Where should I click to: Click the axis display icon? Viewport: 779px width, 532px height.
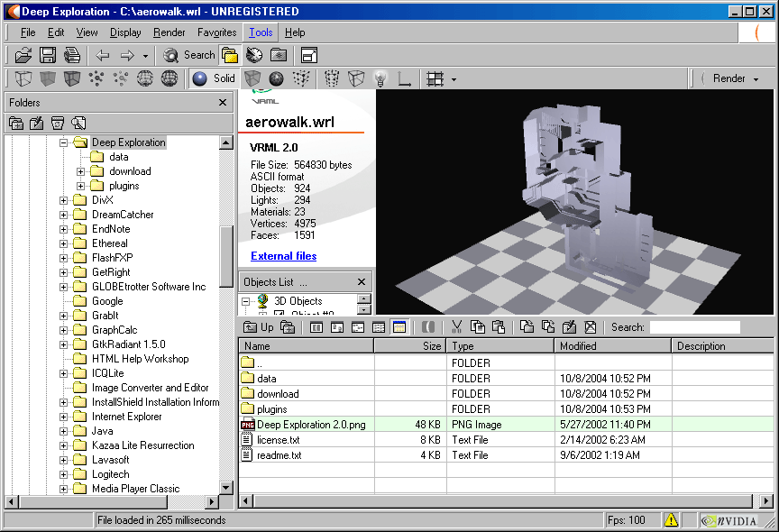(405, 78)
